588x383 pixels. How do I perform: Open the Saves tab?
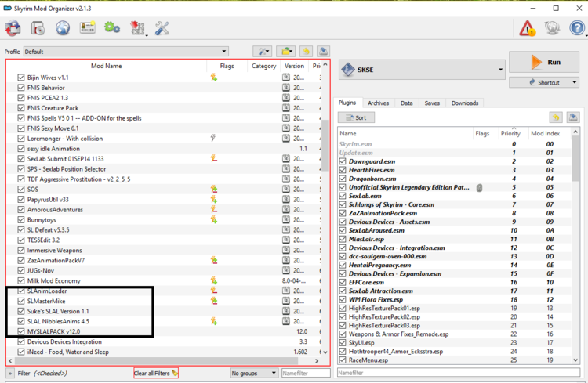[432, 103]
